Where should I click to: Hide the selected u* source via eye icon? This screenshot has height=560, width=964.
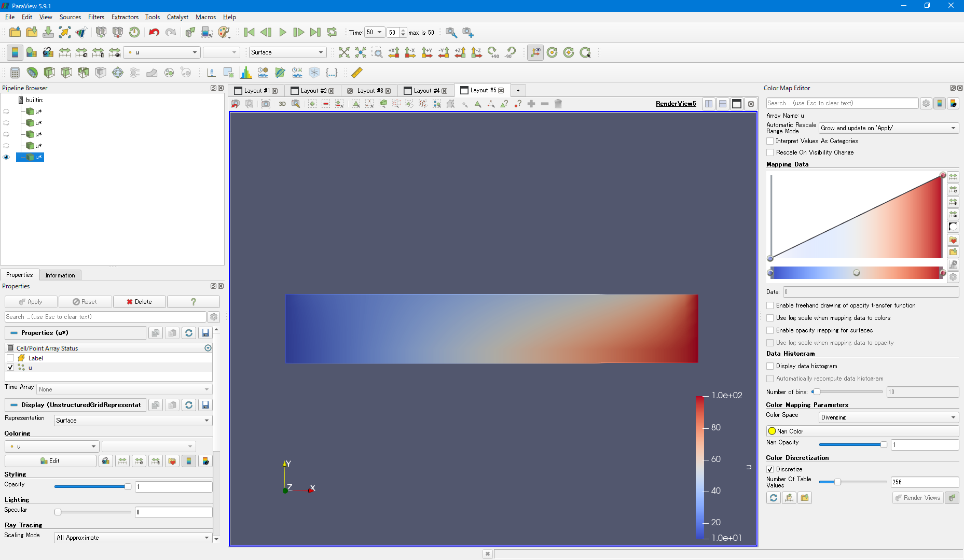tap(6, 157)
